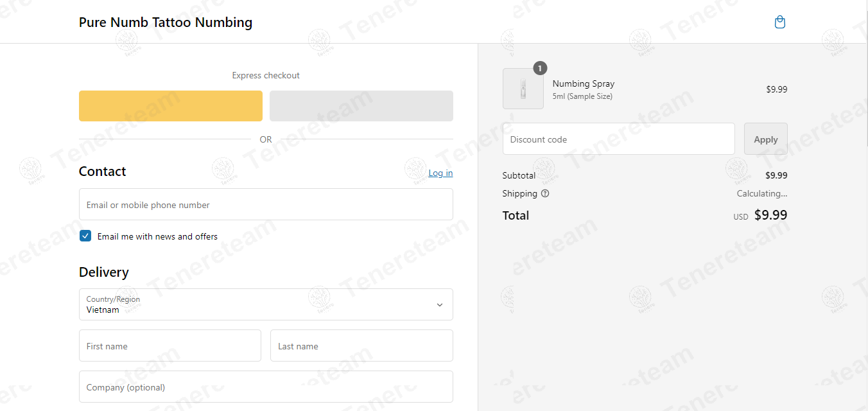Click the quantity badge on product image
Screen dimensions: 868x411
(540, 68)
